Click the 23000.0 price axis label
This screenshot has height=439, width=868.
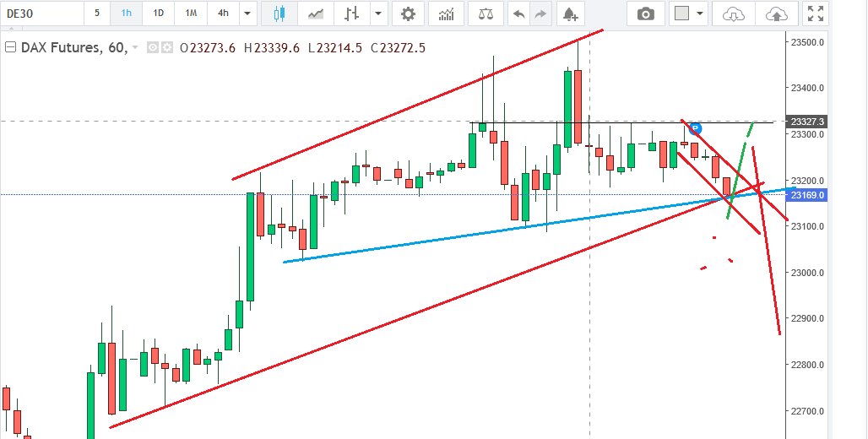(808, 273)
